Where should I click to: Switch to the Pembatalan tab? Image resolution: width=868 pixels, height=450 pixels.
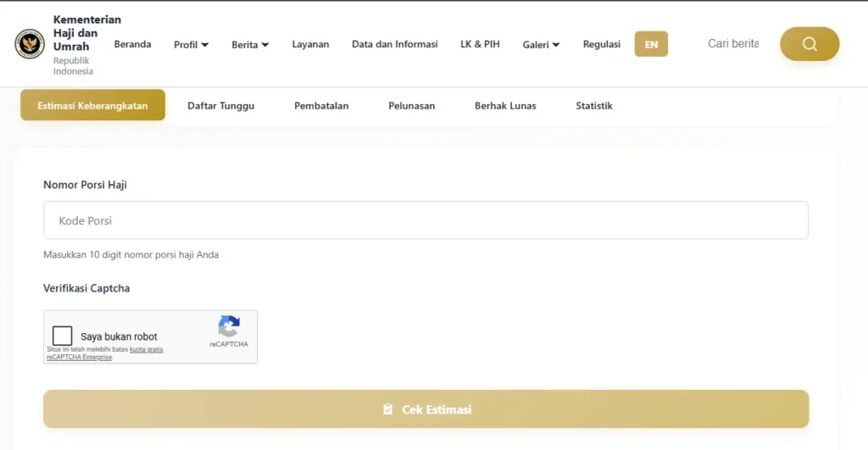321,105
